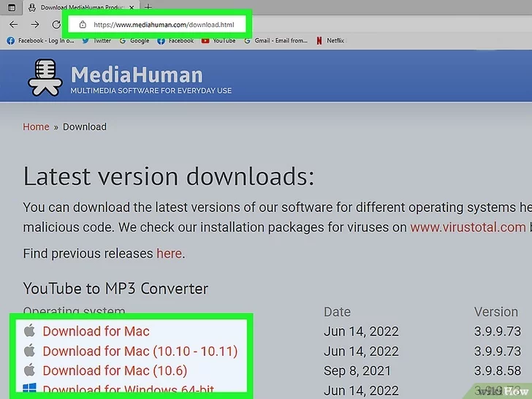Image resolution: width=532 pixels, height=399 pixels.
Task: Open the second Facebook bookmark
Action: tap(175, 41)
